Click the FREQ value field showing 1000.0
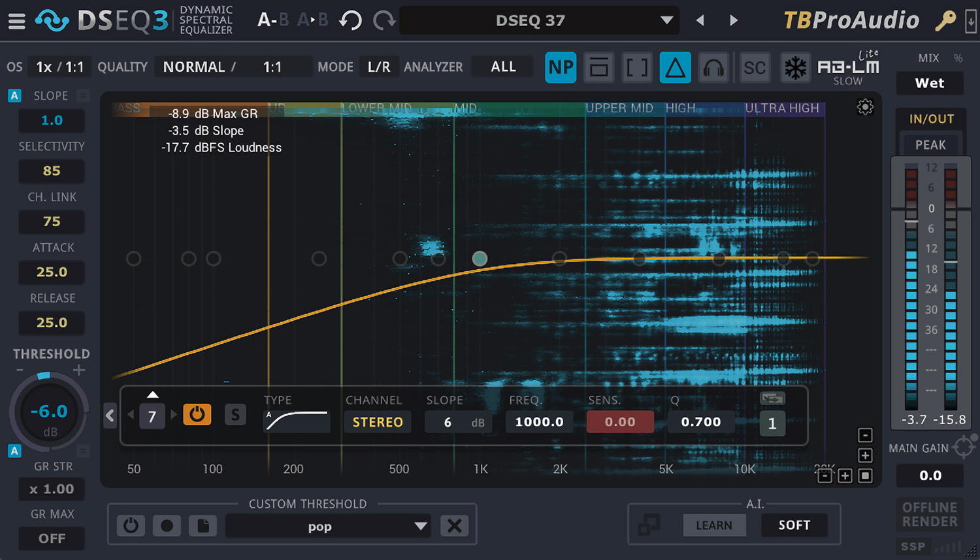The image size is (980, 560). pyautogui.click(x=539, y=421)
